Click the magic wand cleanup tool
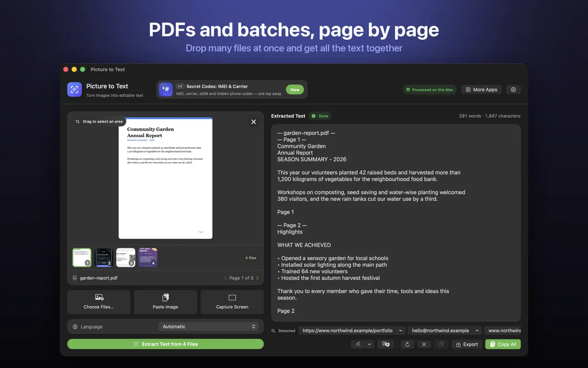 click(x=358, y=344)
